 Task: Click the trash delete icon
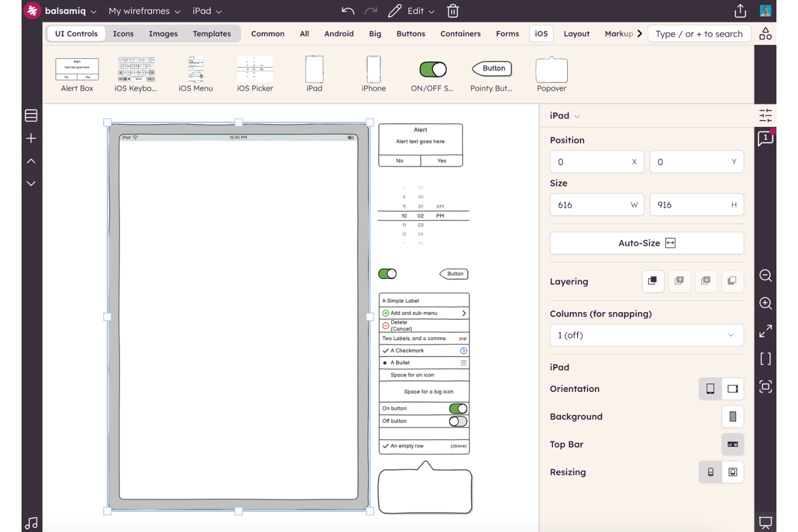453,11
